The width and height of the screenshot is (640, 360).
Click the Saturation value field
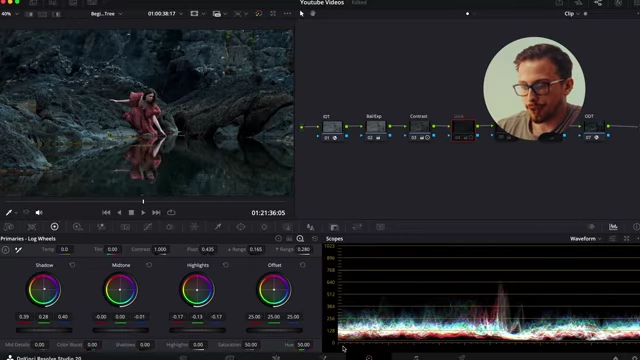coord(251,344)
